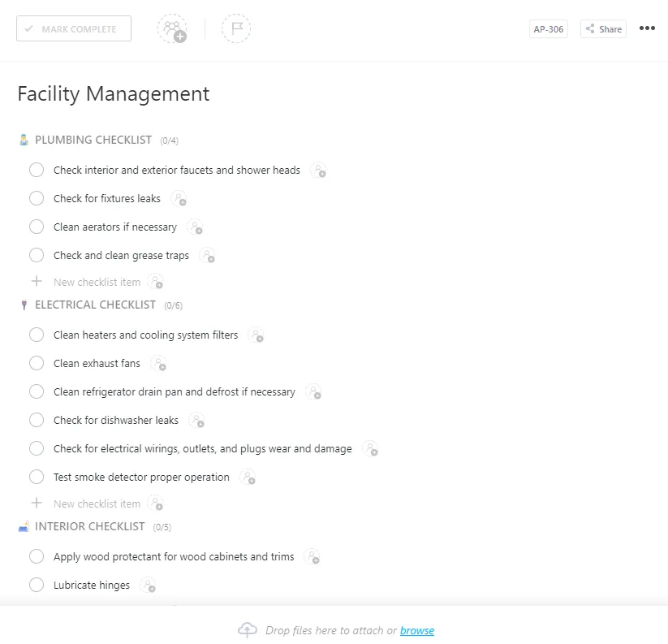Viewport: 668px width, 644px height.
Task: Assign user to 'Test smoke detector proper operation'
Action: pos(248,478)
